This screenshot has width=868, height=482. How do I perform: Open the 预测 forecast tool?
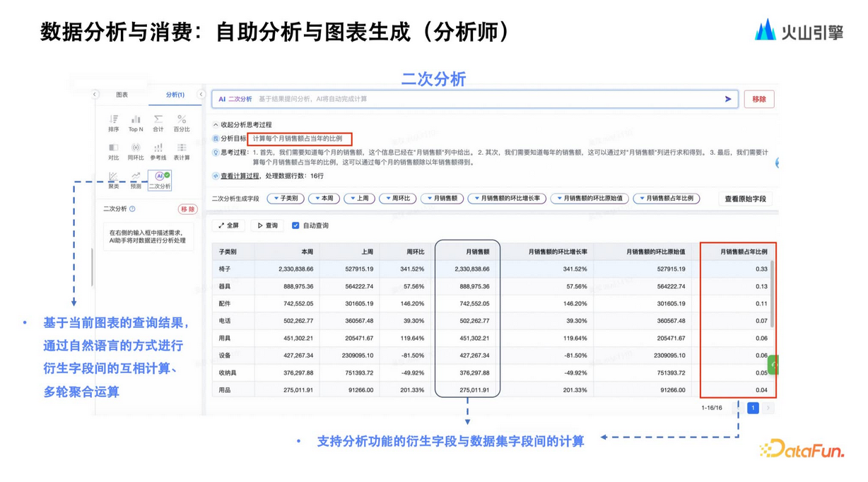pos(136,180)
